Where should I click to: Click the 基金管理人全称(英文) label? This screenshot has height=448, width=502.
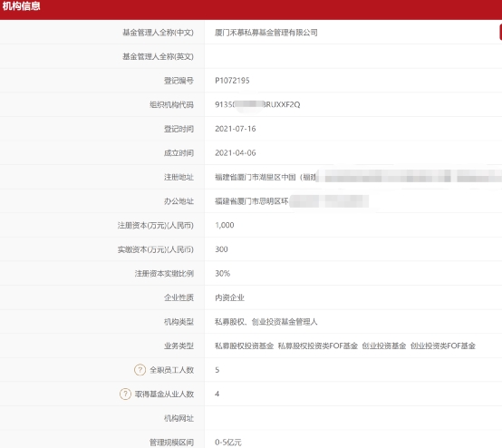[159, 56]
